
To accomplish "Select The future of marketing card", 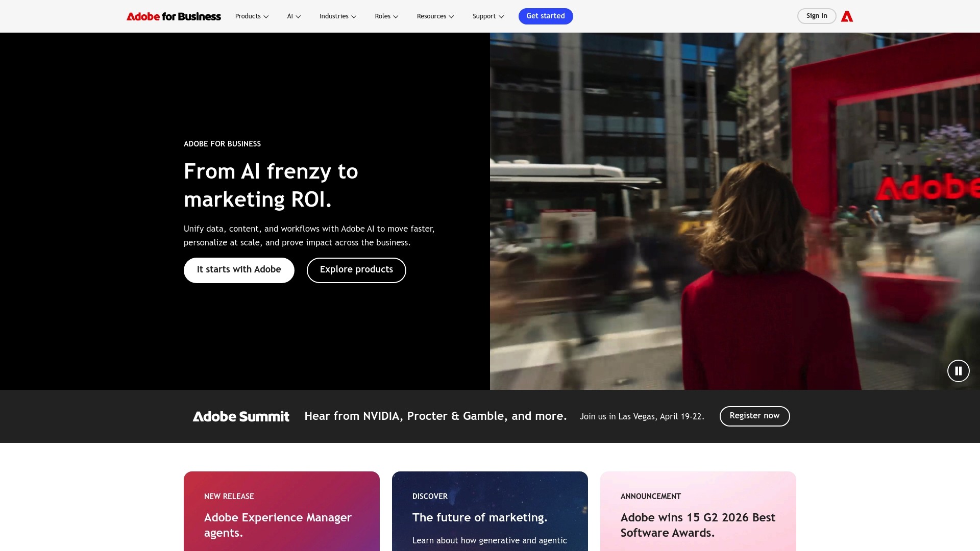I will point(480,517).
